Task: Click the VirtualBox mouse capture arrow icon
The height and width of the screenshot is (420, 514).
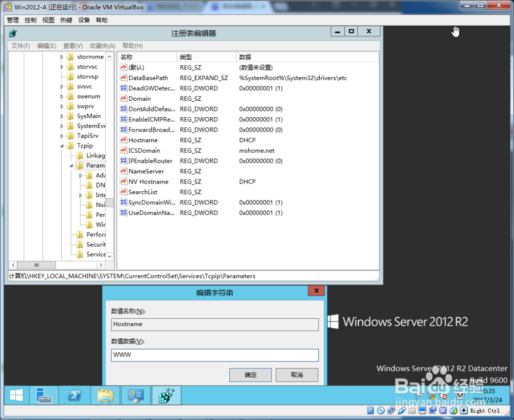Action: coord(464,411)
